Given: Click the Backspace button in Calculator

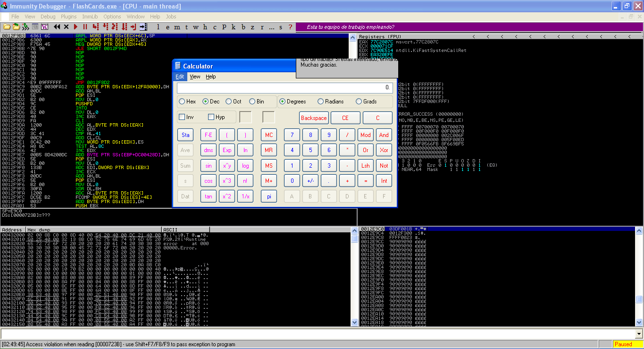Looking at the screenshot, I should point(314,118).
